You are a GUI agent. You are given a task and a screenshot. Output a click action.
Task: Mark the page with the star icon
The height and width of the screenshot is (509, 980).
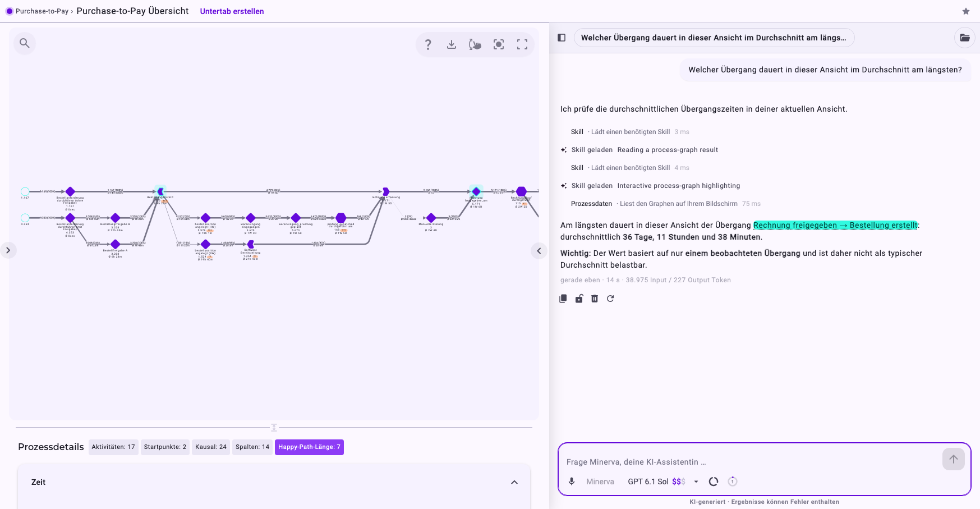pyautogui.click(x=966, y=11)
